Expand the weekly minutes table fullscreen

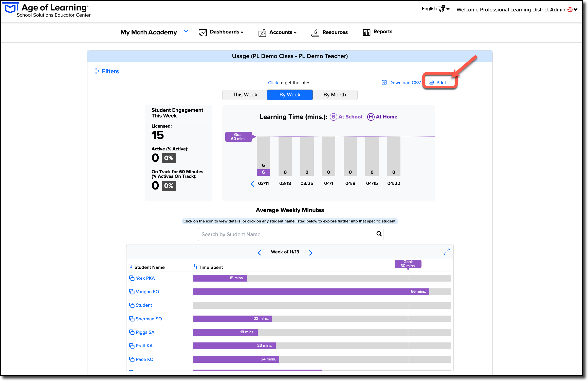pos(447,252)
